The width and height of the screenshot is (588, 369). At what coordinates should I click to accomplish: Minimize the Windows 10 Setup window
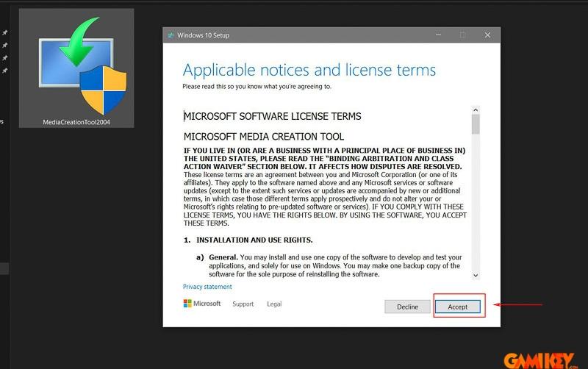pos(438,35)
